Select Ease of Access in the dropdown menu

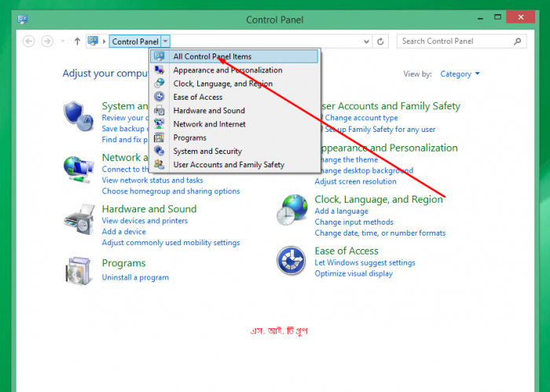pyautogui.click(x=234, y=97)
